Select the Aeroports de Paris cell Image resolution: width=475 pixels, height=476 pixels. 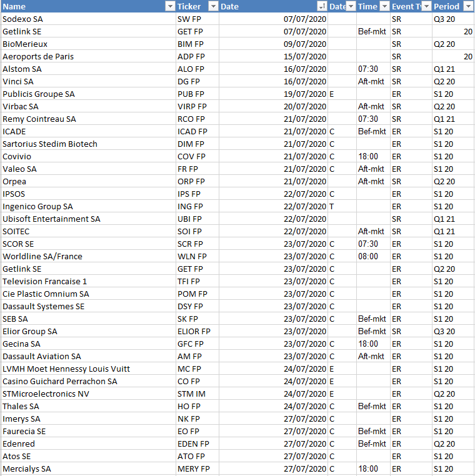(88, 56)
